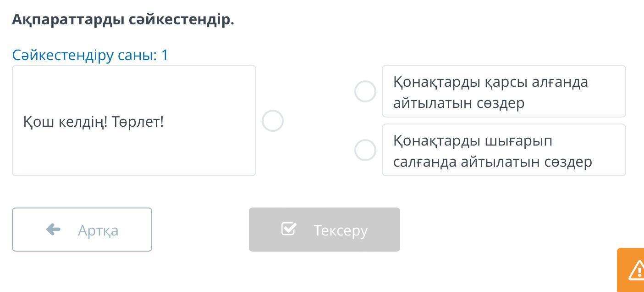Click the left arrow icon beside Артқа

click(x=54, y=229)
